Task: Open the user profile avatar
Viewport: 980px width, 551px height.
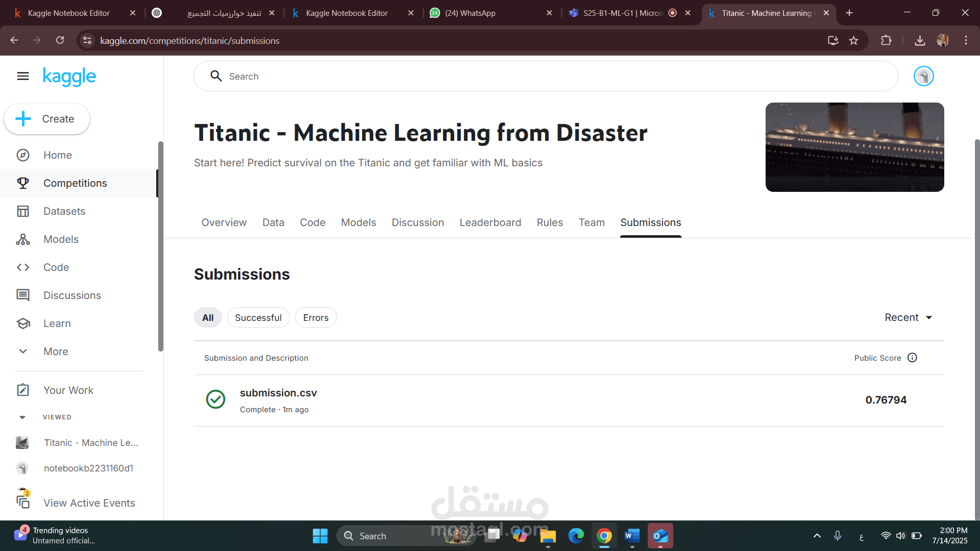Action: [923, 77]
